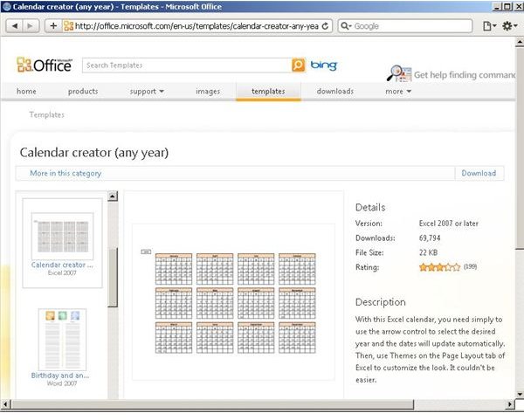524x420 pixels.
Task: Click the 69,794 downloads value
Action: (430, 238)
